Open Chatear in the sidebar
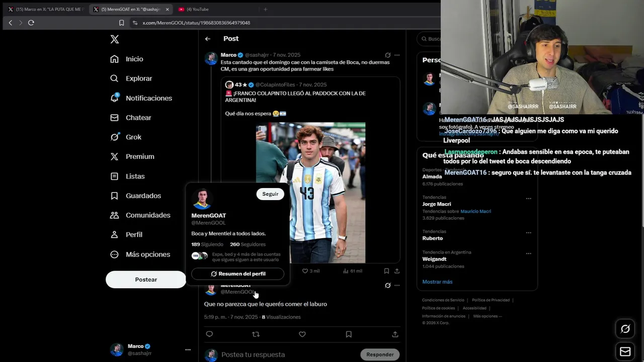 [131, 118]
